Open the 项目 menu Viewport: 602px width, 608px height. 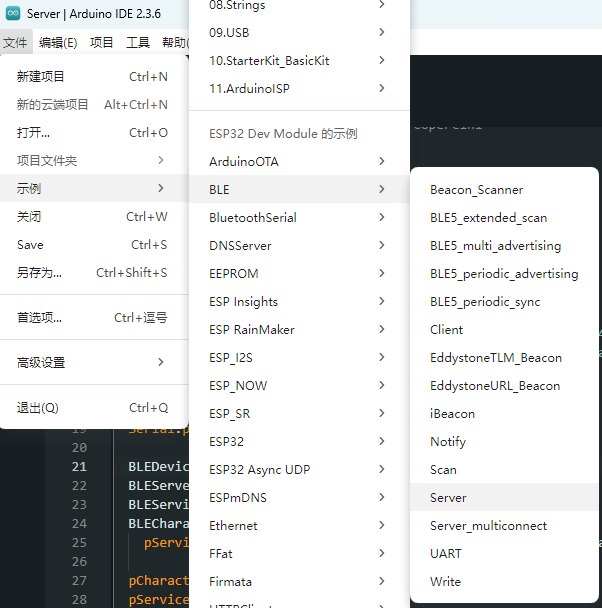pos(101,42)
